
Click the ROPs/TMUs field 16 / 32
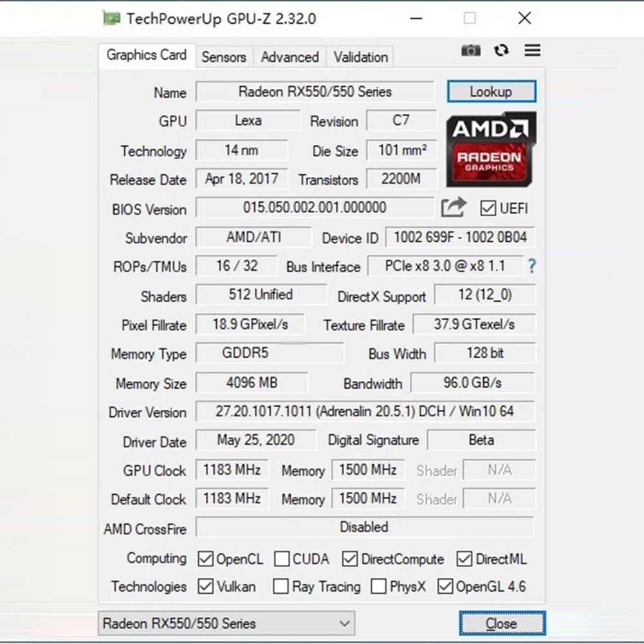pos(237,266)
